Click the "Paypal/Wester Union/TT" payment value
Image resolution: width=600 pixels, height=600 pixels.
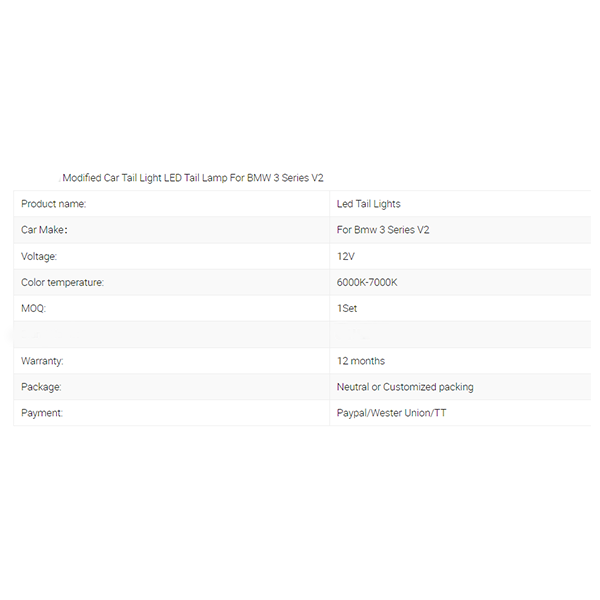click(392, 413)
